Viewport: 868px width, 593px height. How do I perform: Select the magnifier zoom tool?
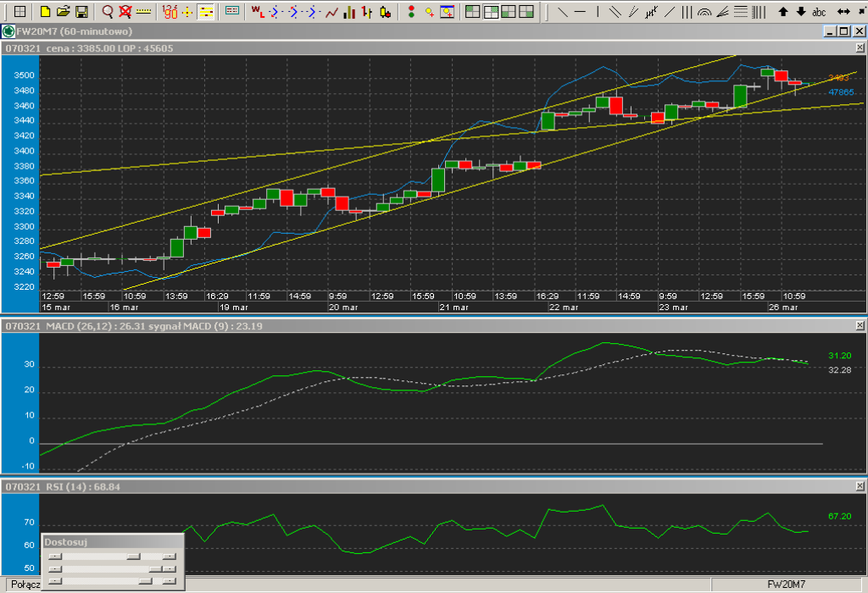click(108, 12)
